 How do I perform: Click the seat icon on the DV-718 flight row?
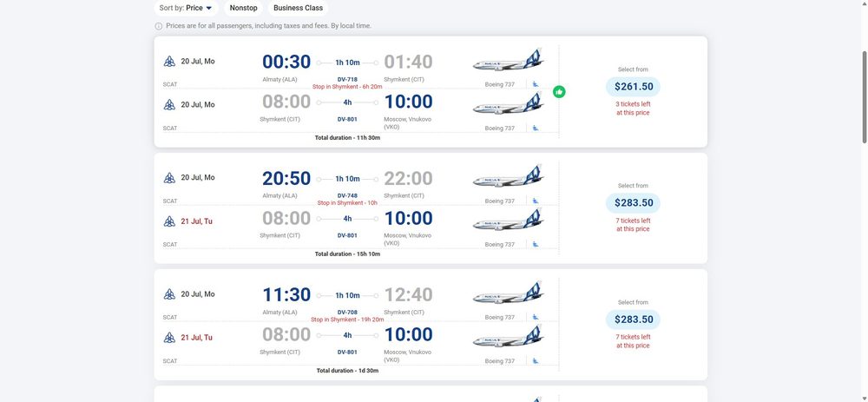[x=536, y=84]
